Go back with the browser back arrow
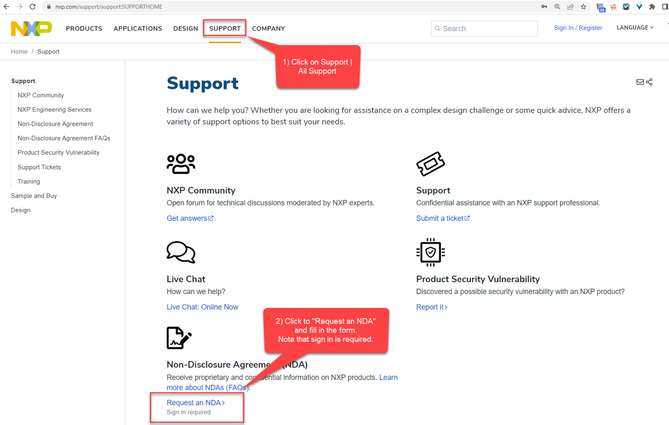 pos(6,6)
